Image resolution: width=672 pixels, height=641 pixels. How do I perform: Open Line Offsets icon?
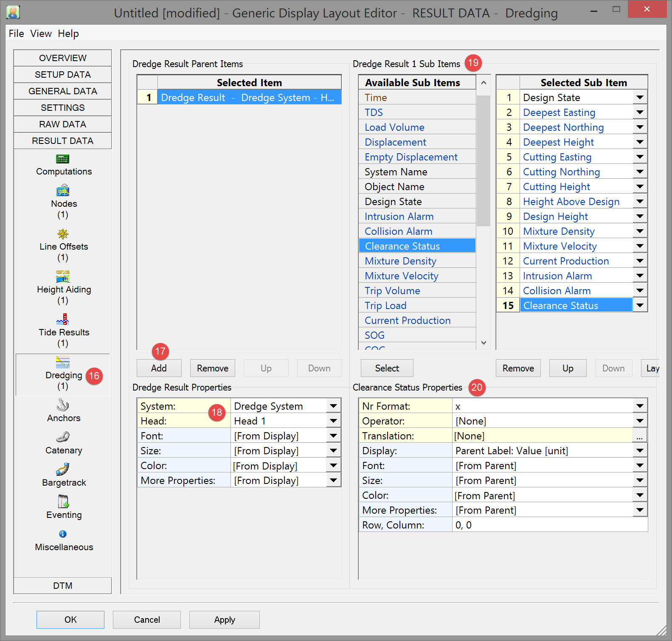(x=63, y=234)
